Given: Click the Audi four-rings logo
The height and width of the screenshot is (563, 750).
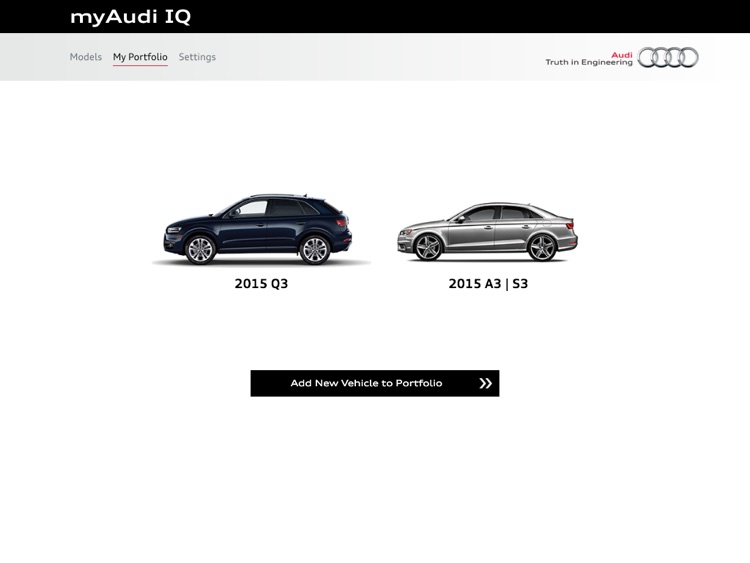Looking at the screenshot, I should (x=668, y=57).
